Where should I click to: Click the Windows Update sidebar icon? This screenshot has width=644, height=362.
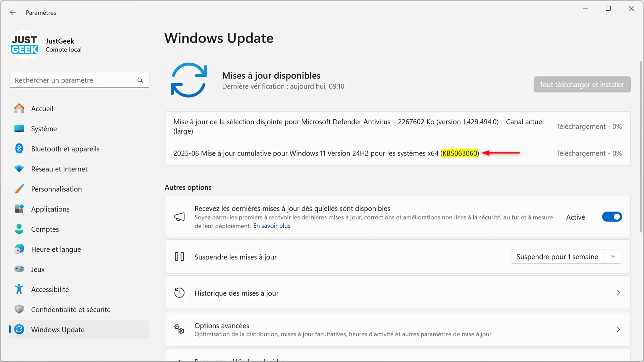point(19,329)
